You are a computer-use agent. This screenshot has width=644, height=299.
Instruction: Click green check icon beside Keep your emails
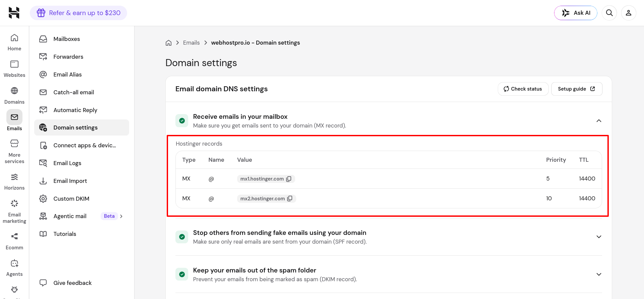182,275
